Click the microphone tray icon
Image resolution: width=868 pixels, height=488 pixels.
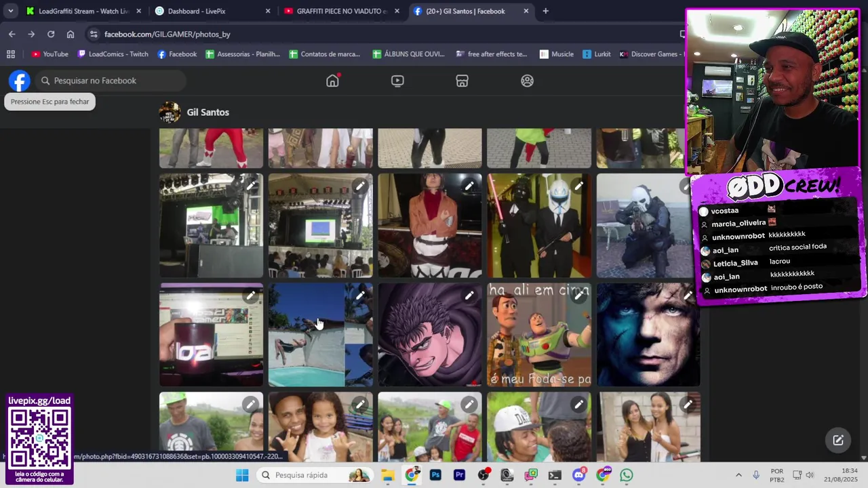(756, 475)
